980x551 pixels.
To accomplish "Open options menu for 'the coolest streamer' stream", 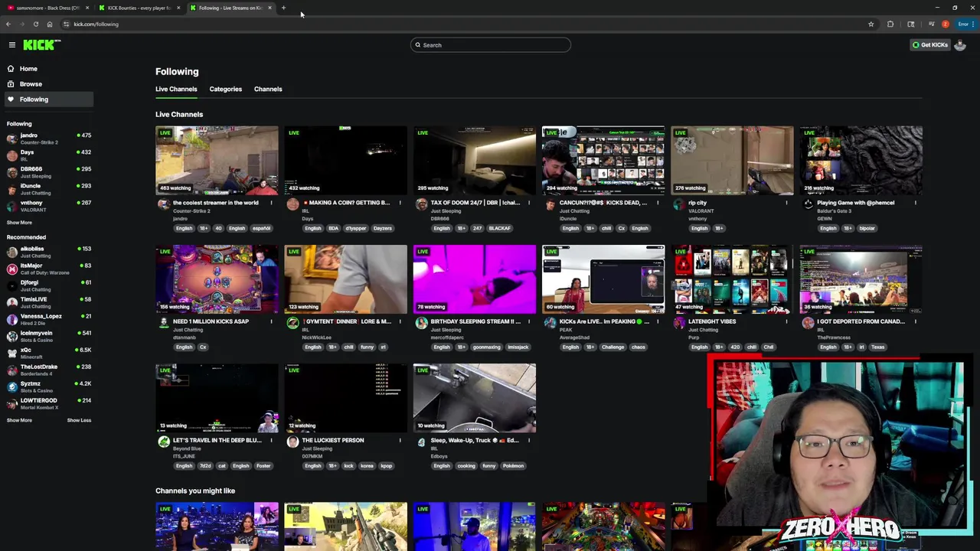I will pos(271,203).
